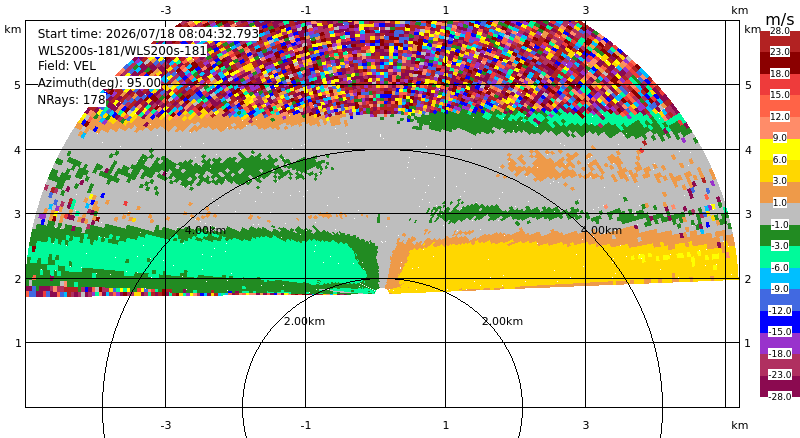
Task: Pick the yellow 6.0 to 9.0 colorbar segment
Action: pyautogui.click(x=780, y=149)
